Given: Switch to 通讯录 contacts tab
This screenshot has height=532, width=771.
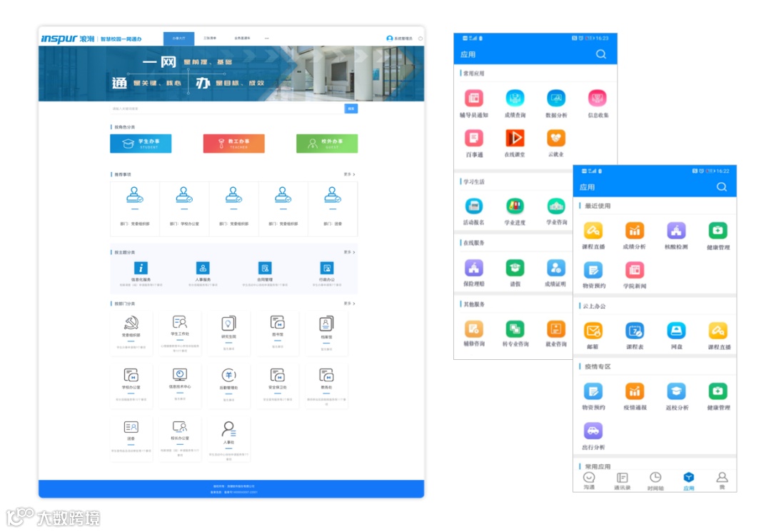Looking at the screenshot, I should [622, 481].
